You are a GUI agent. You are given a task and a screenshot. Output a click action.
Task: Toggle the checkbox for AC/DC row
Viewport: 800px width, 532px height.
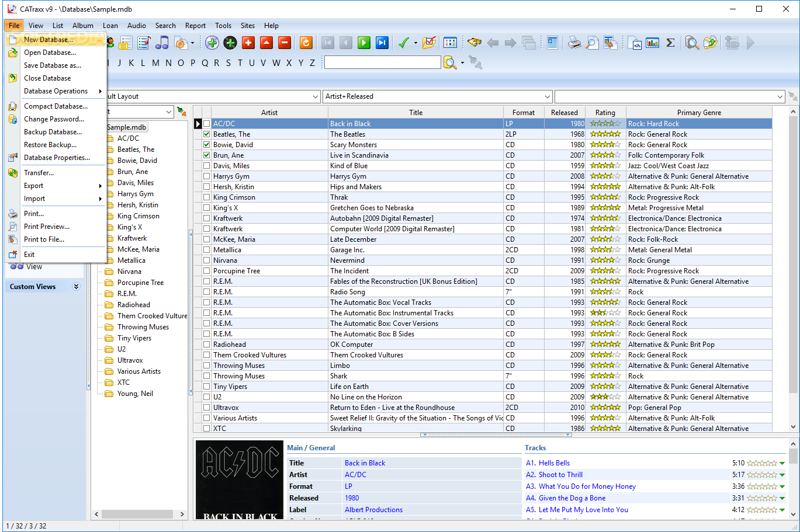pyautogui.click(x=206, y=124)
